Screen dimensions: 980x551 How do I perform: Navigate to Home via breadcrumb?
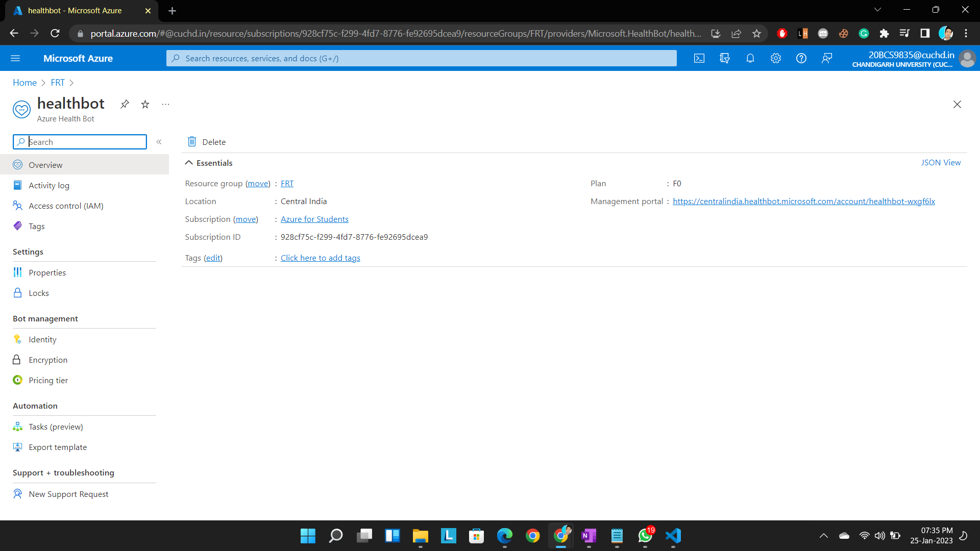coord(24,82)
